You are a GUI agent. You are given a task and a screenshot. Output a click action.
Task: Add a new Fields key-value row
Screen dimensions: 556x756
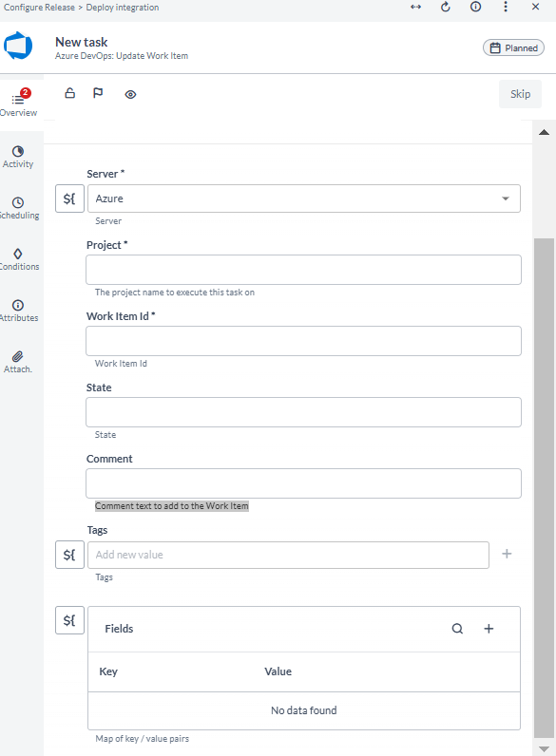(489, 629)
